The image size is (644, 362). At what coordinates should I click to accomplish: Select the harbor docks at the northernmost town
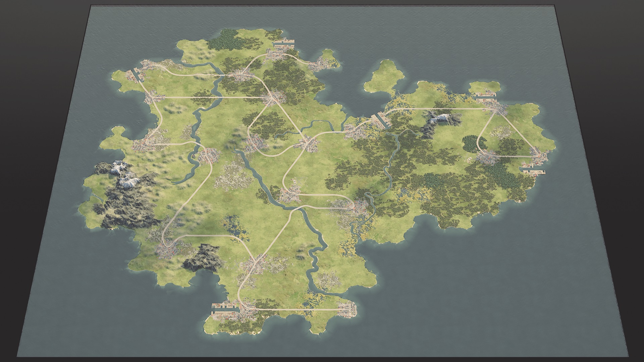[x=284, y=43]
